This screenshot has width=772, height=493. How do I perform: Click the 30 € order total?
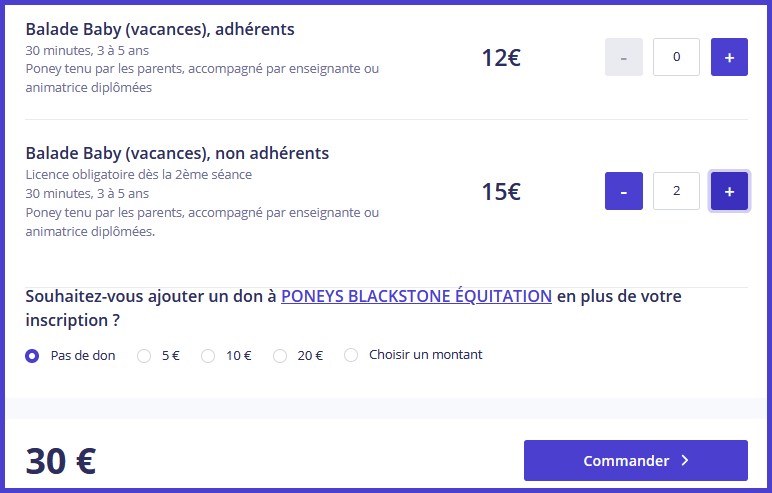coord(60,461)
